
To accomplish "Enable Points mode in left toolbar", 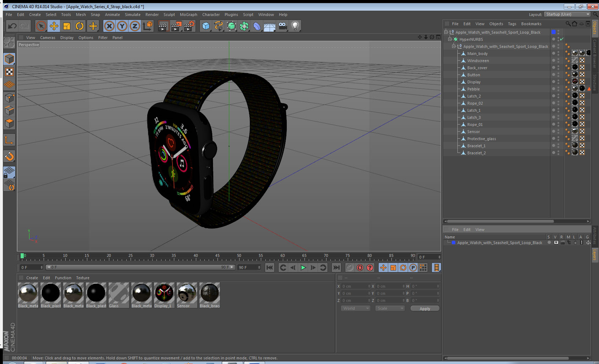I will pyautogui.click(x=9, y=98).
